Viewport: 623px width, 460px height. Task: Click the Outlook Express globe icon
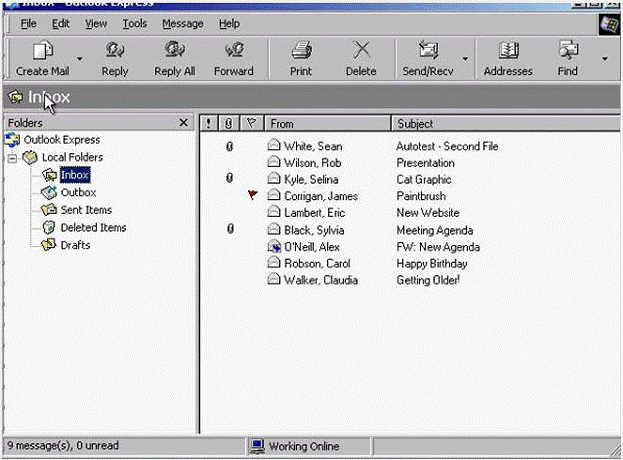tap(12, 139)
